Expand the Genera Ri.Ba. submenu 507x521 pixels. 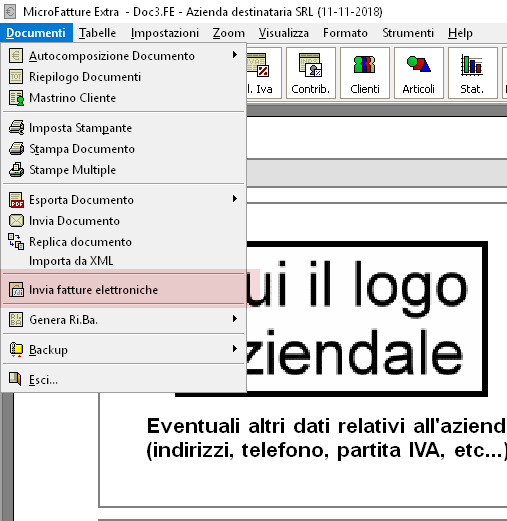[x=124, y=320]
